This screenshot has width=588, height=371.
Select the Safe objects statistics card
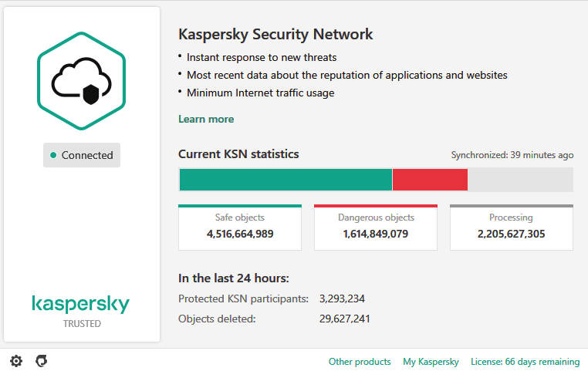(x=240, y=228)
